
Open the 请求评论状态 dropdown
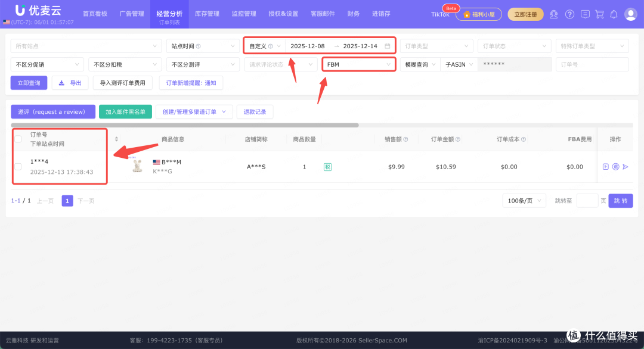(280, 64)
